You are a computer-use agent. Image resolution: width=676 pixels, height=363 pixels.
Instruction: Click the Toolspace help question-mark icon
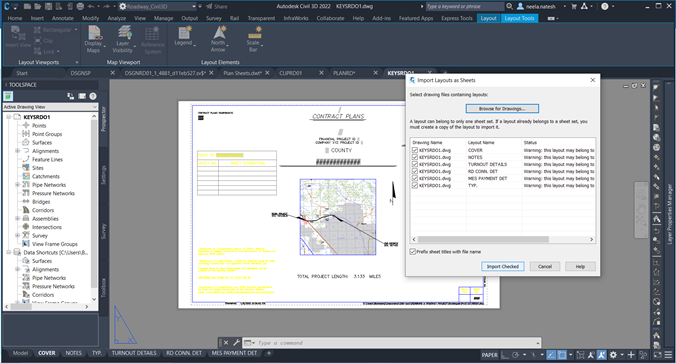(x=93, y=96)
